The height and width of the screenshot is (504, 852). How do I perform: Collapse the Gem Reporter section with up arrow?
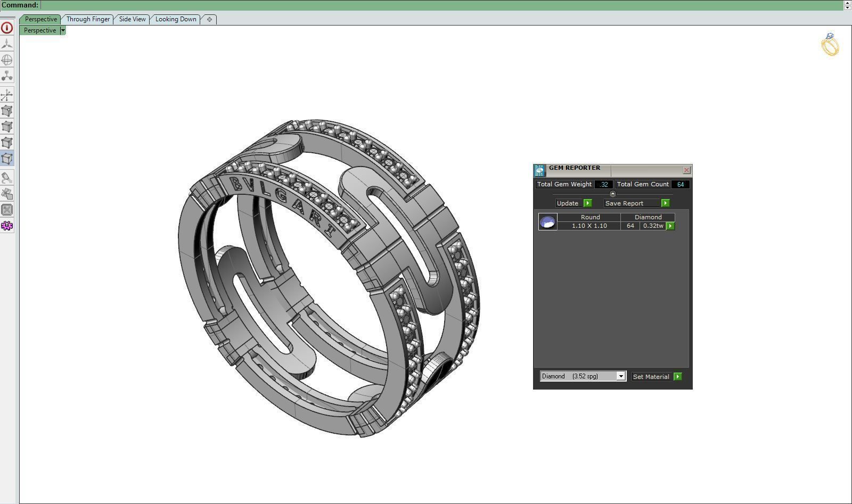[612, 194]
